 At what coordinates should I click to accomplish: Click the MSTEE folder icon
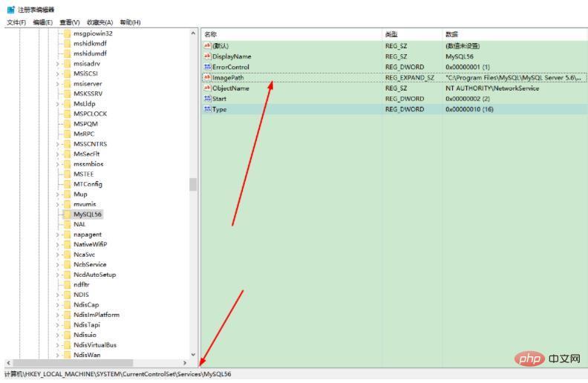67,174
